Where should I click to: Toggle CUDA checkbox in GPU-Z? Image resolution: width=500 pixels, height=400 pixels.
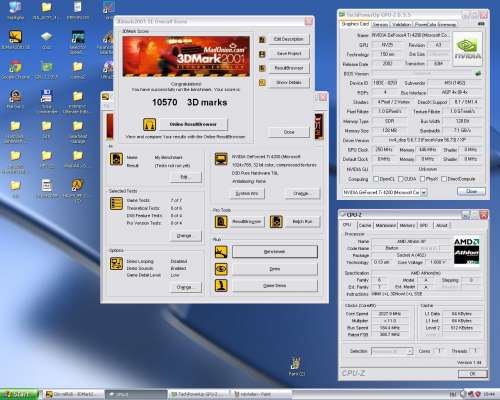click(x=401, y=179)
